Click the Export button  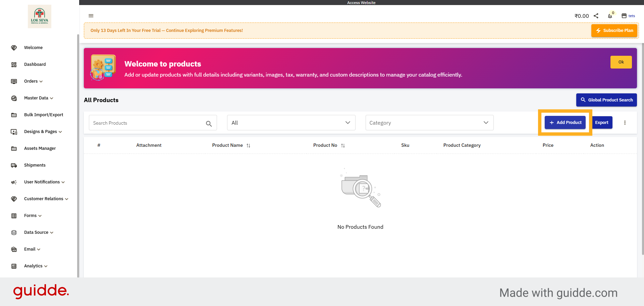602,123
